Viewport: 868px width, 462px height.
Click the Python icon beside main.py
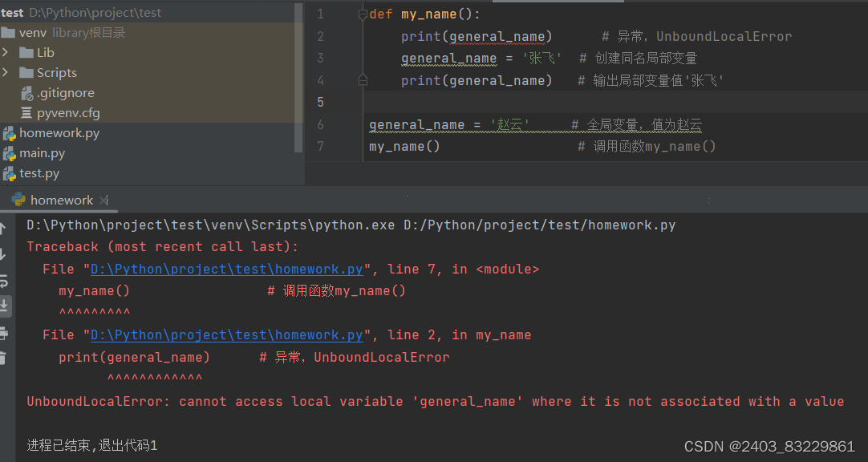point(8,154)
